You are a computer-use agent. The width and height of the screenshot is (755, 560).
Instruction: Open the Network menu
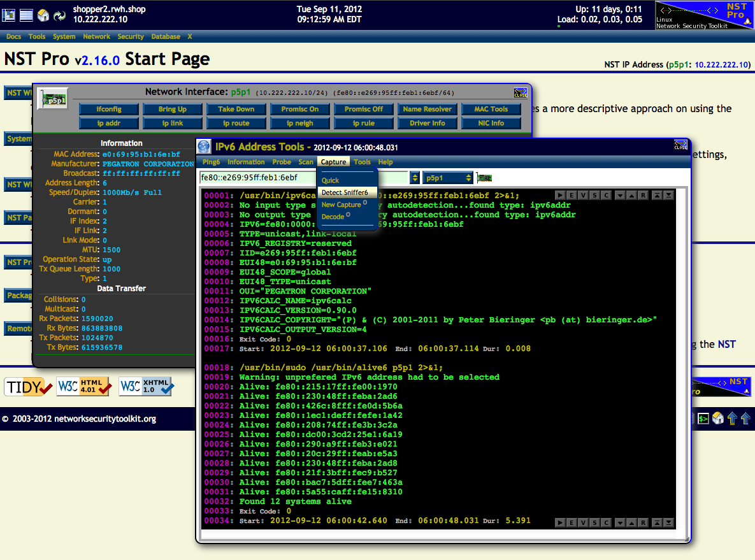pyautogui.click(x=96, y=36)
